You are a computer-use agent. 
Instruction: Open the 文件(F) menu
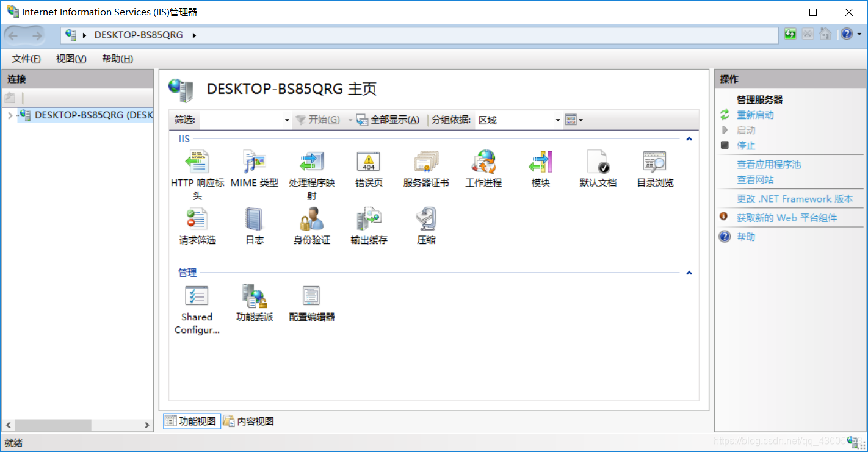point(26,59)
